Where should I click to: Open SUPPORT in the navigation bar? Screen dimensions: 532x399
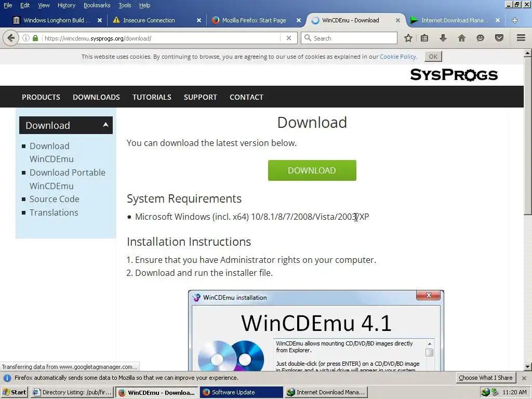(200, 97)
